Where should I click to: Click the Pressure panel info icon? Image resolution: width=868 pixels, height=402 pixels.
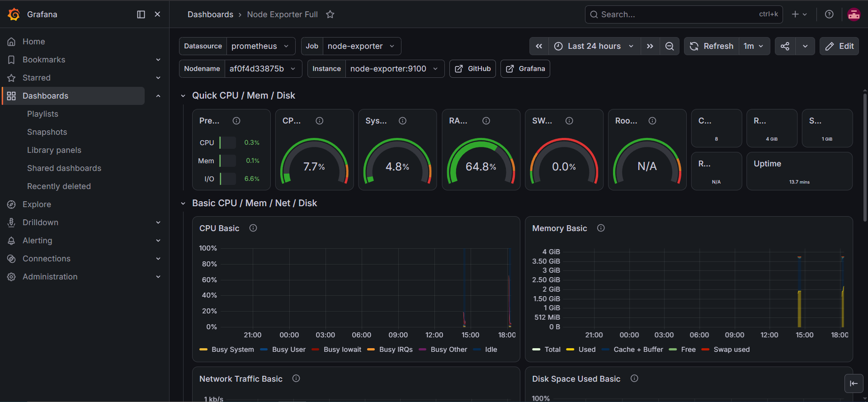(x=236, y=121)
